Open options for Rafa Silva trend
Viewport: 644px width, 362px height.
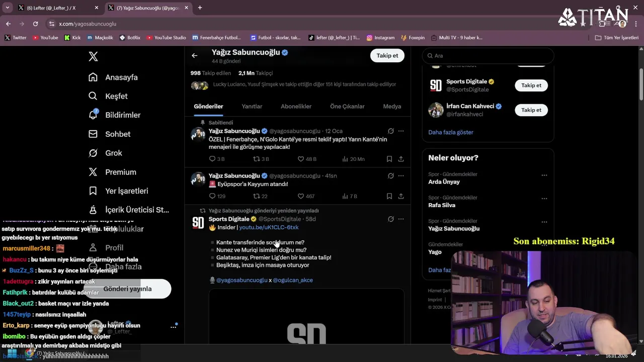pyautogui.click(x=544, y=199)
